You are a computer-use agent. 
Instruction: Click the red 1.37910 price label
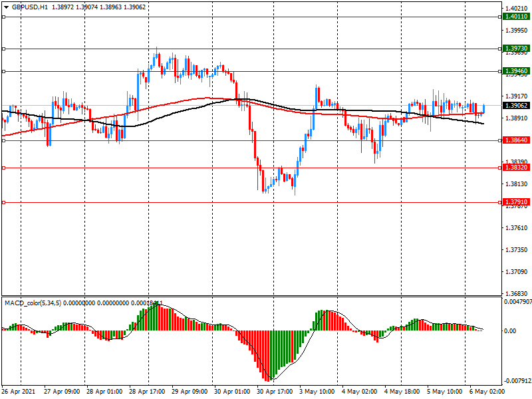pos(516,202)
